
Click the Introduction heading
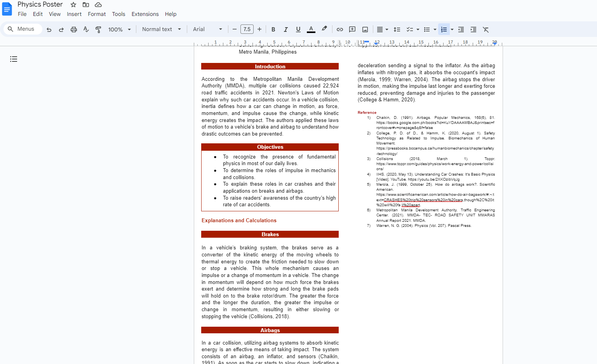[270, 66]
